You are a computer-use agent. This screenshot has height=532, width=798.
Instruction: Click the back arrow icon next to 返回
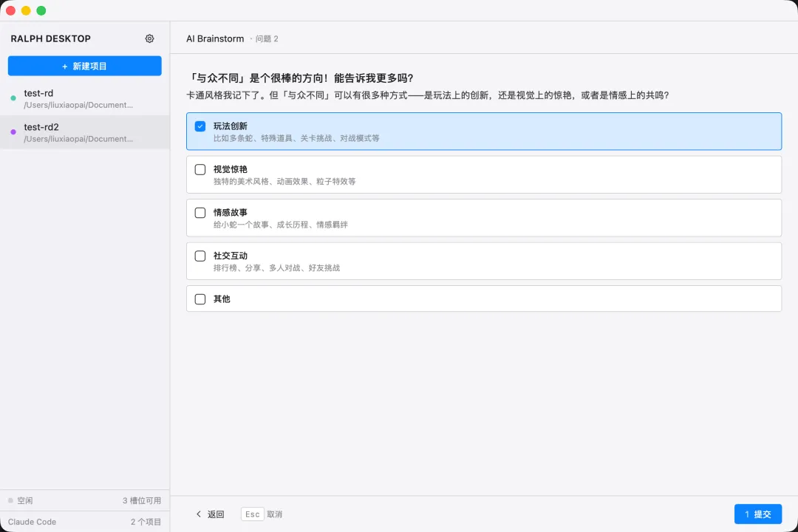[198, 514]
